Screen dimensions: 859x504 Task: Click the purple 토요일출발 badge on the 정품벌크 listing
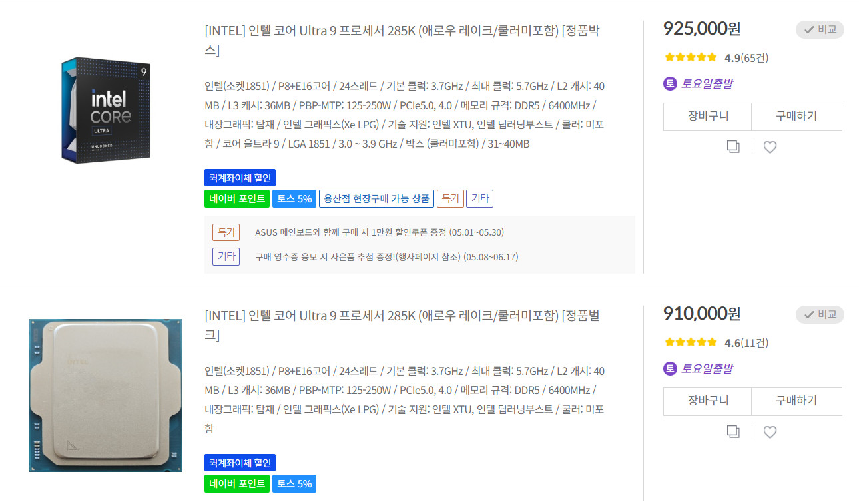tap(699, 369)
